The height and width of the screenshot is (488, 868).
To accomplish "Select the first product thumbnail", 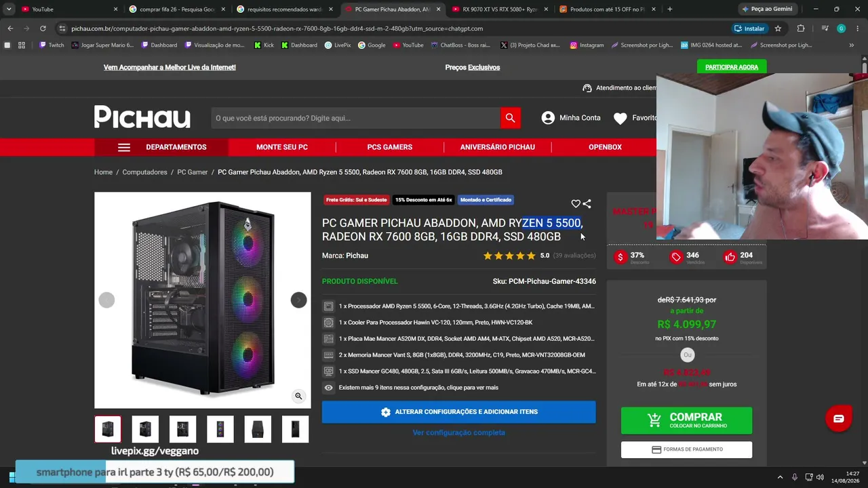I will pos(108,429).
